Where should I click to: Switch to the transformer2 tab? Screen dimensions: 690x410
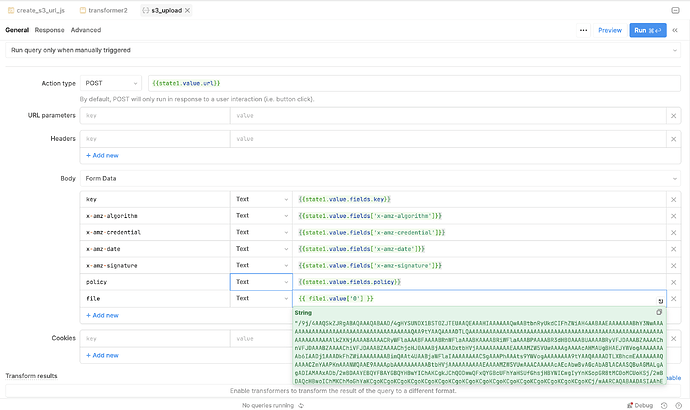pos(103,10)
